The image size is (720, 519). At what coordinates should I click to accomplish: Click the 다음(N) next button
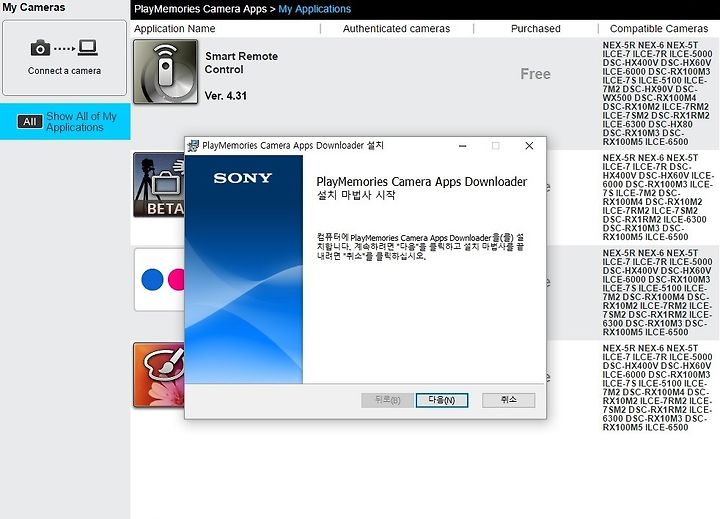point(442,400)
